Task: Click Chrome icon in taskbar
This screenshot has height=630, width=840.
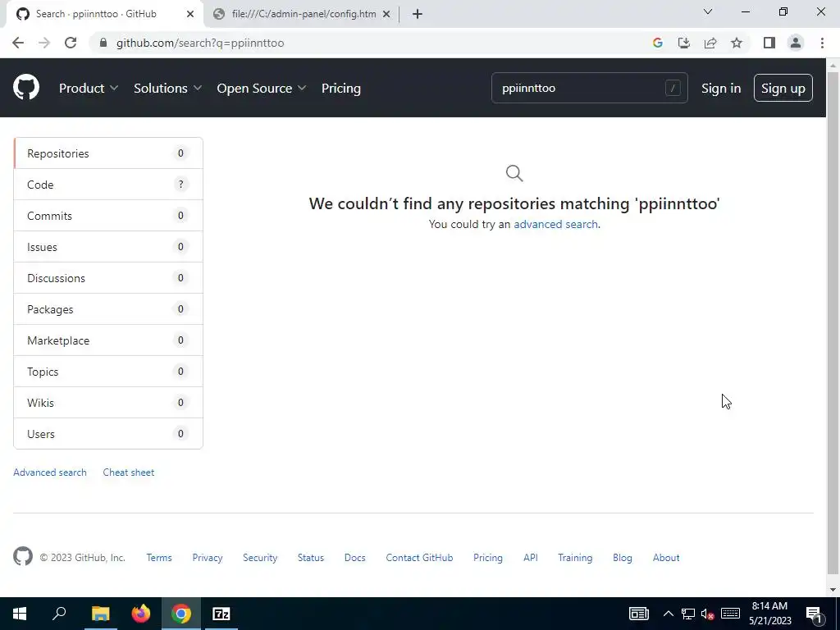Action: pos(181,614)
